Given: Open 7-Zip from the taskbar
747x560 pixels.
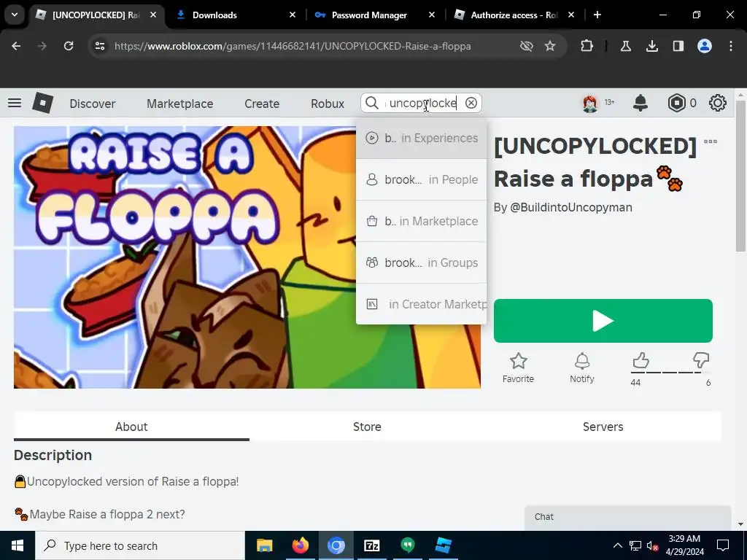Looking at the screenshot, I should [x=371, y=545].
